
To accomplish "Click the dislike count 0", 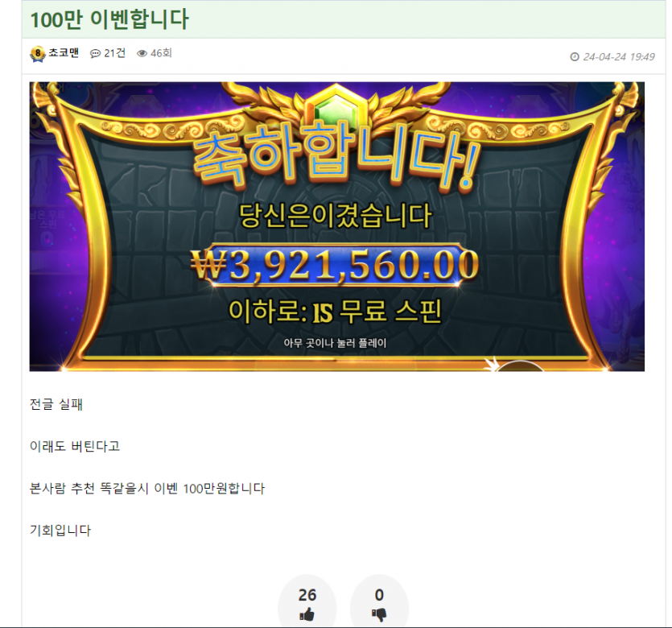I will point(379,595).
